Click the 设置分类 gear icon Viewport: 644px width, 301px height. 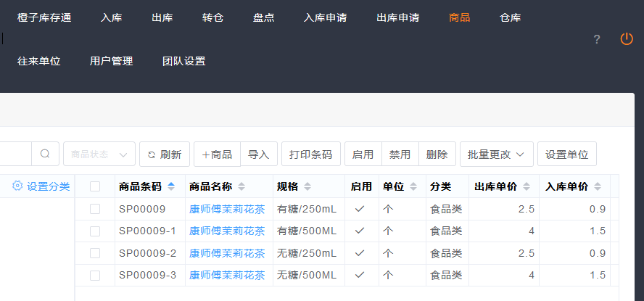pos(17,186)
